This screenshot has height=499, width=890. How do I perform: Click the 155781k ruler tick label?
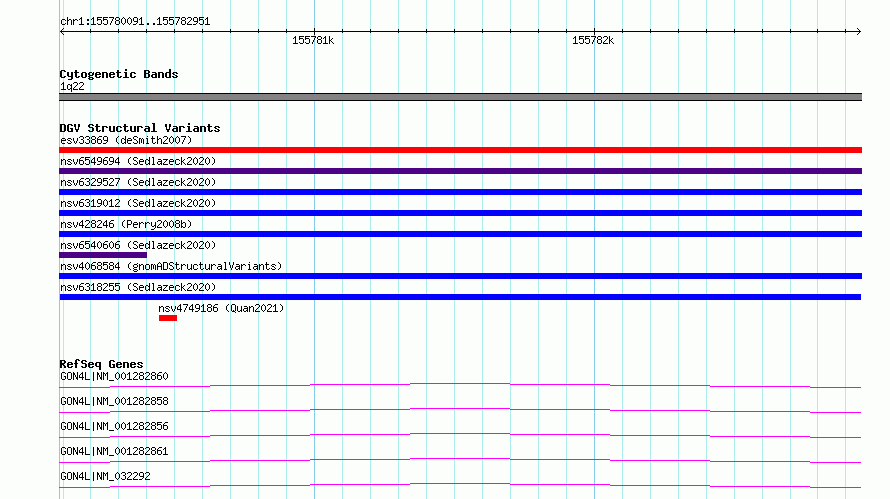[313, 40]
